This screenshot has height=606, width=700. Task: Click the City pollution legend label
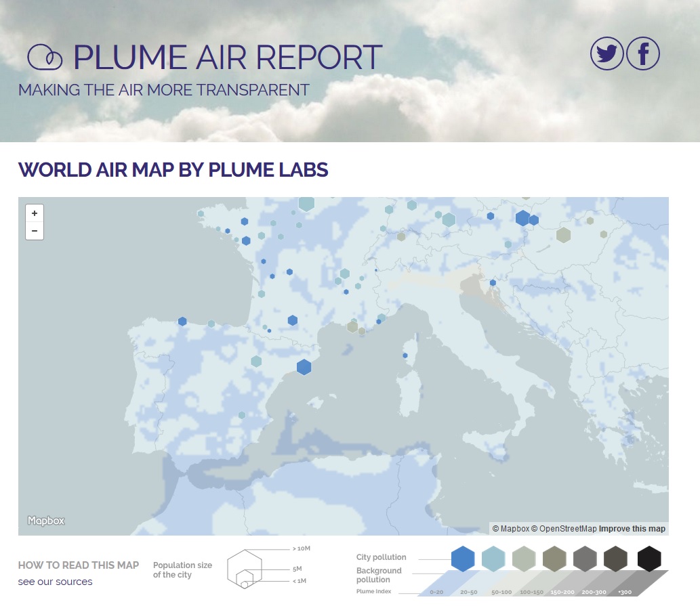(382, 557)
